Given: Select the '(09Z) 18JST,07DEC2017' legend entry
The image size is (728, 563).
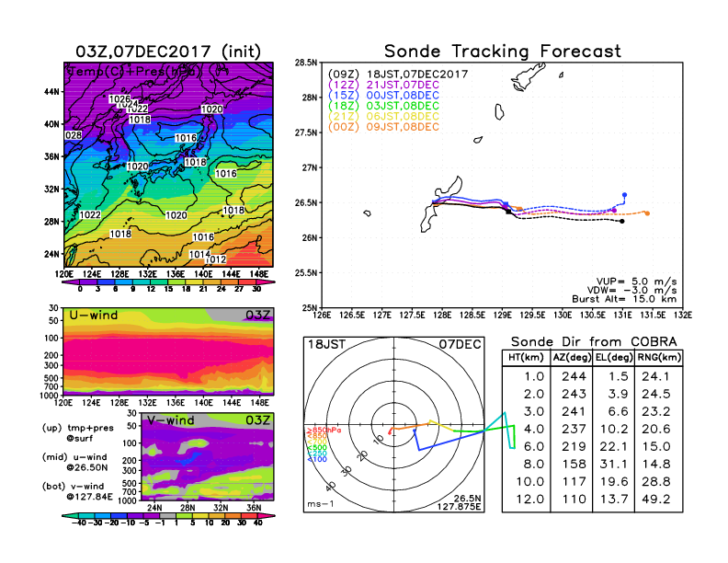Looking at the screenshot, I should click(398, 74).
